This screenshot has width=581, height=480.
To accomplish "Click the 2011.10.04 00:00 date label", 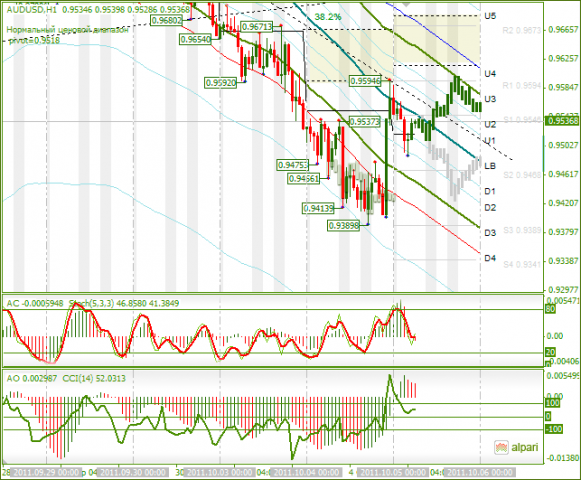I will 306,473.
